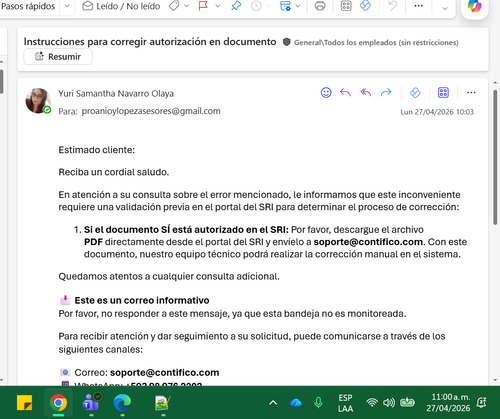The height and width of the screenshot is (419, 500).
Task: React with the smiley emoji icon
Action: [x=326, y=92]
